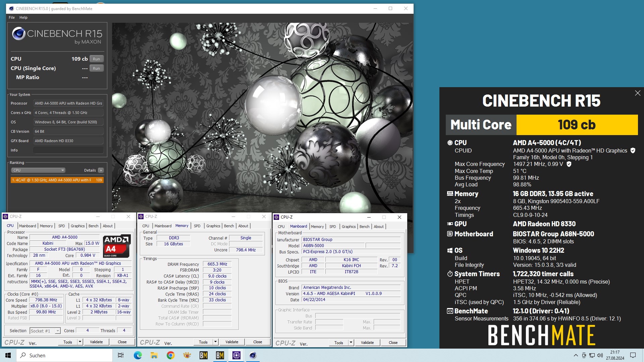The image size is (644, 362).
Task: Run the CPU Single Core benchmark
Action: 97,68
